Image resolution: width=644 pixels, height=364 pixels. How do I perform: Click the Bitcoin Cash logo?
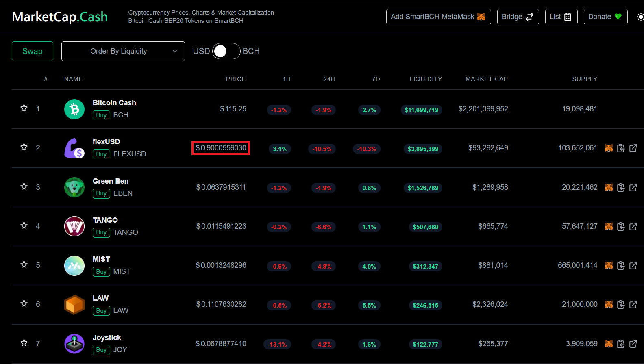[74, 109]
